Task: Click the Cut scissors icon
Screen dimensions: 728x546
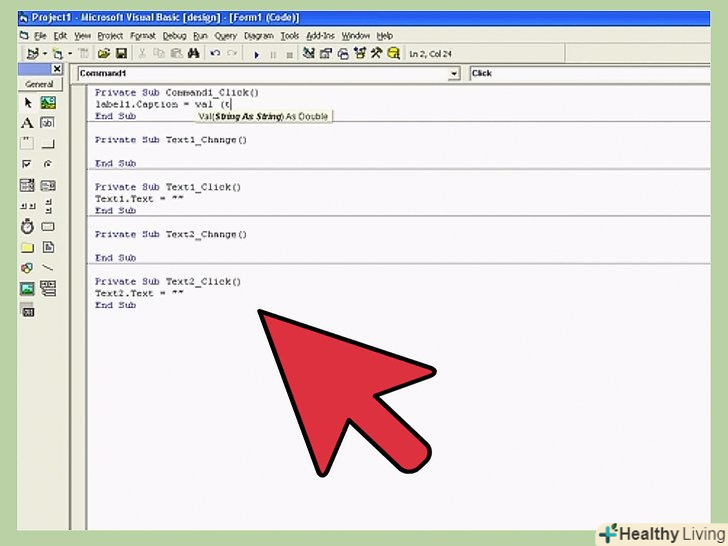Action: coord(142,54)
